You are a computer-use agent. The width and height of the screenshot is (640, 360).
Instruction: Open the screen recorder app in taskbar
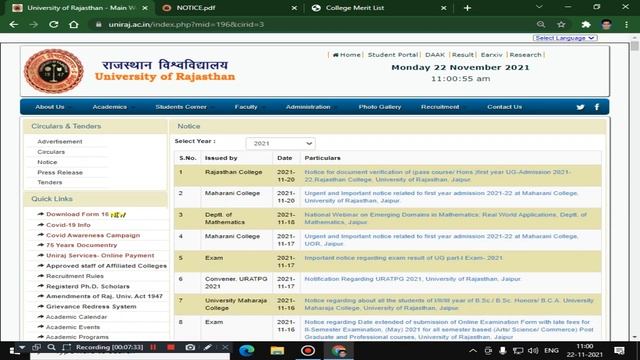308,351
